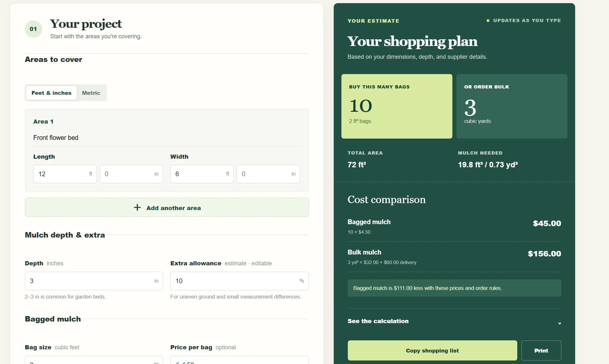Click the 10 × $4.50 breakdown text
Image resolution: width=609 pixels, height=364 pixels.
[x=359, y=232]
